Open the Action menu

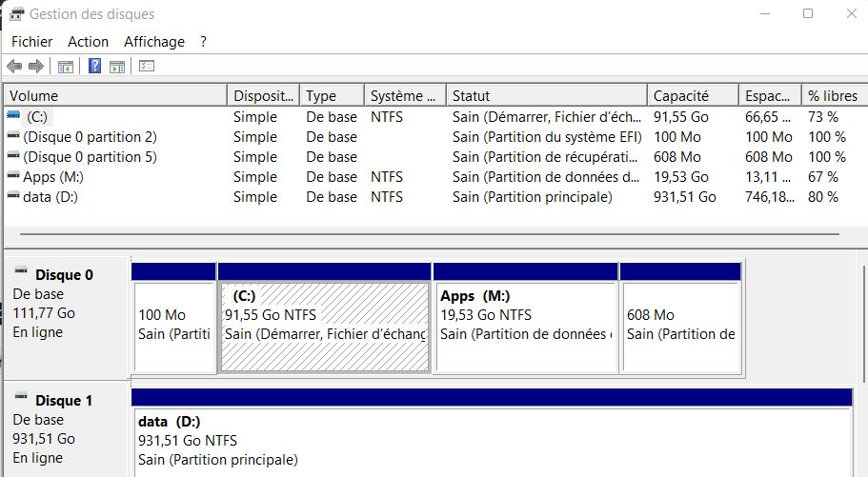click(89, 42)
